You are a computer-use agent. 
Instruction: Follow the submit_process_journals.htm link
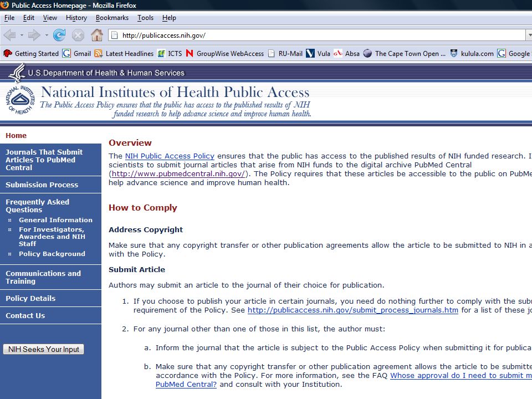pyautogui.click(x=353, y=310)
